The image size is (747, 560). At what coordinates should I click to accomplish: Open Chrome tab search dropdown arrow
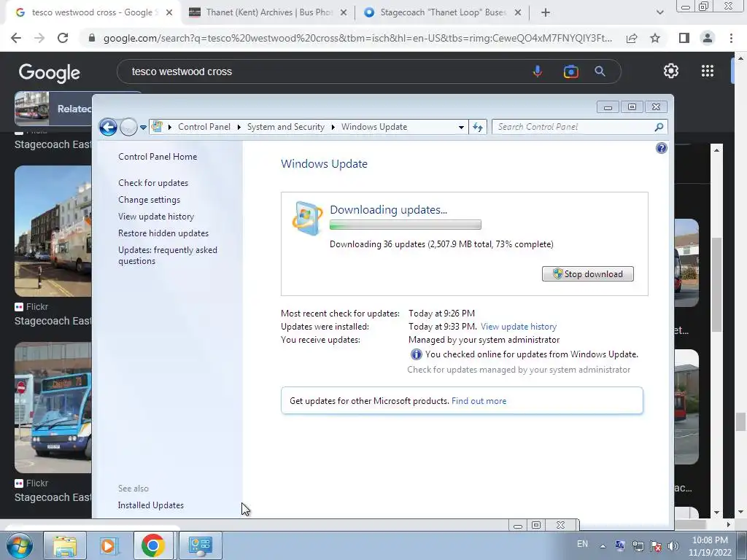[659, 13]
